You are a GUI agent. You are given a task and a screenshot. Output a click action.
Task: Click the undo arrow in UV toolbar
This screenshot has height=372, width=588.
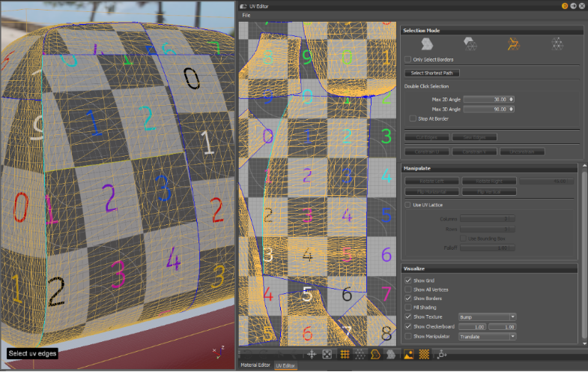click(x=247, y=354)
